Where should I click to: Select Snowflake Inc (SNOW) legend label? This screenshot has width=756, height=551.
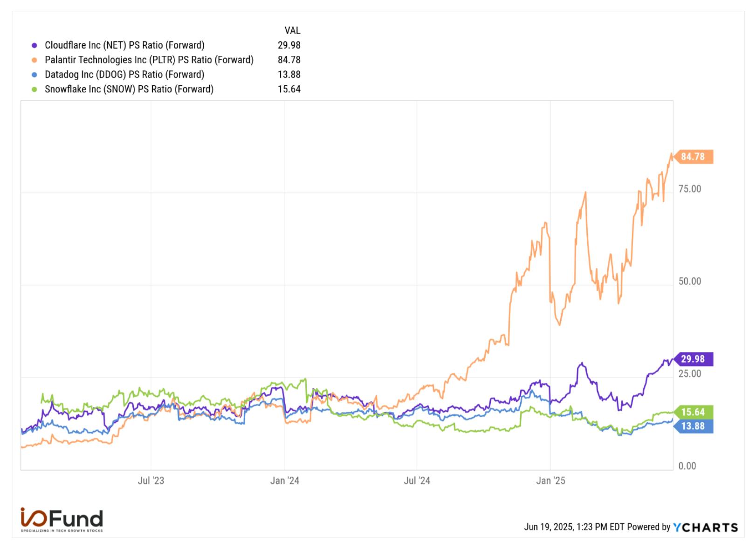pyautogui.click(x=129, y=89)
